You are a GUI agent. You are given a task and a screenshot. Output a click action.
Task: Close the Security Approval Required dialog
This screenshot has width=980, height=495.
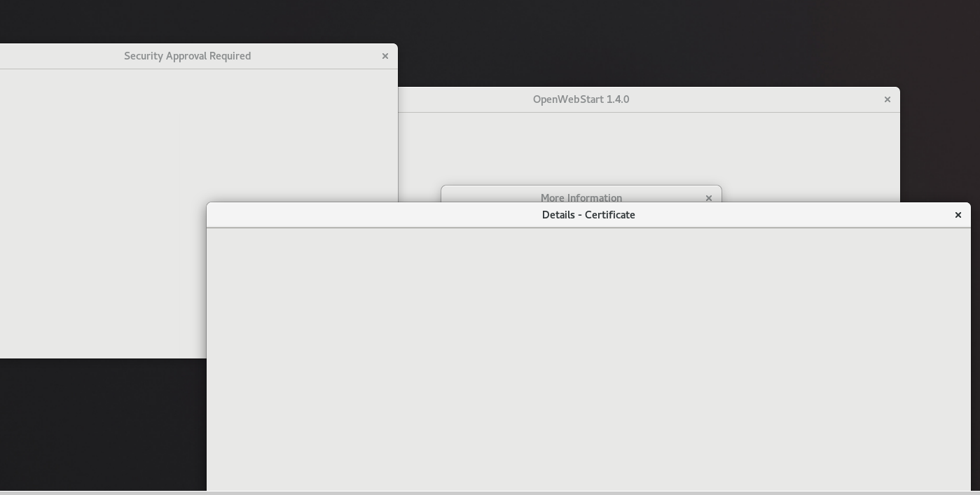coord(385,56)
